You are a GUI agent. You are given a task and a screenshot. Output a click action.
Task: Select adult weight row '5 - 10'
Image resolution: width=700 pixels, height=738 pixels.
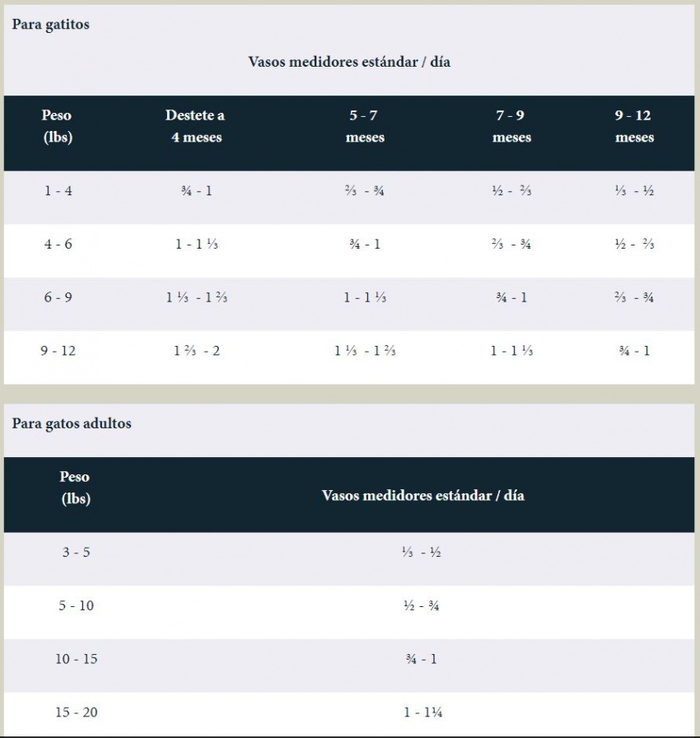(x=349, y=612)
